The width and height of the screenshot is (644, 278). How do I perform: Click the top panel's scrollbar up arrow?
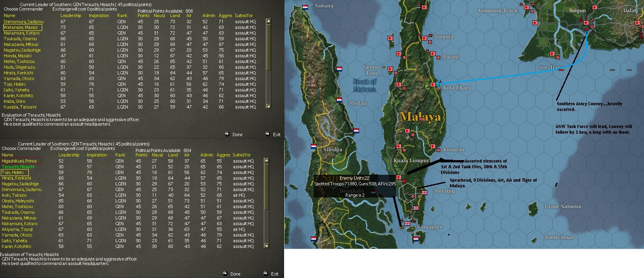(268, 21)
